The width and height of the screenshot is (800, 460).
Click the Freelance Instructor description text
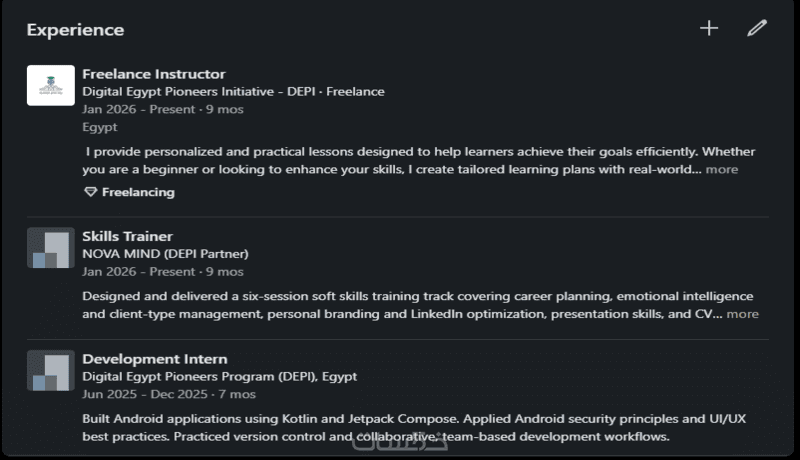click(x=418, y=161)
